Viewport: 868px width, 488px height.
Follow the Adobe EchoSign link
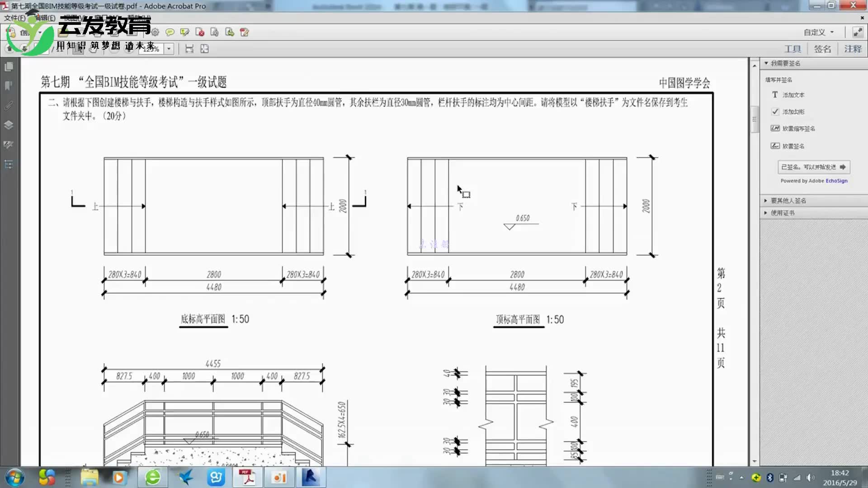[x=836, y=180]
